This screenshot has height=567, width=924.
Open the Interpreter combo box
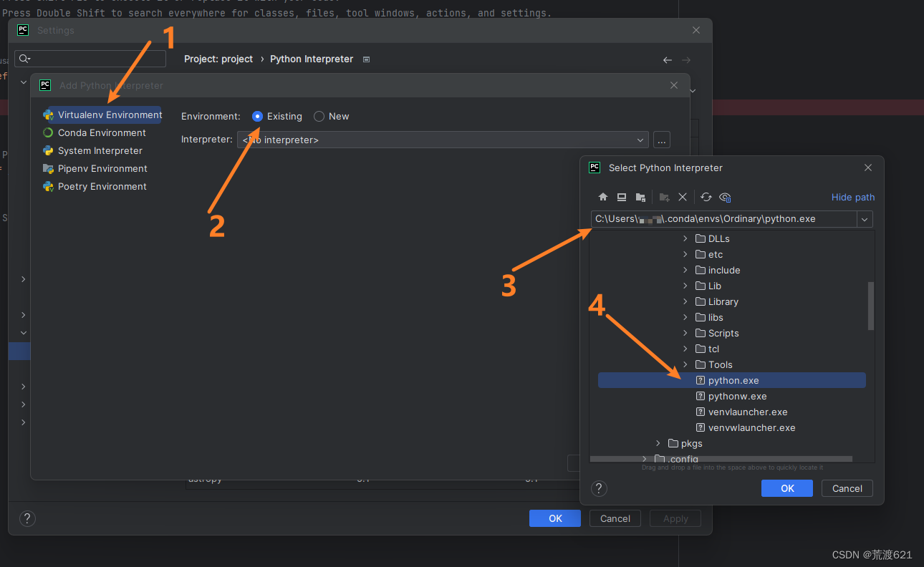point(443,140)
